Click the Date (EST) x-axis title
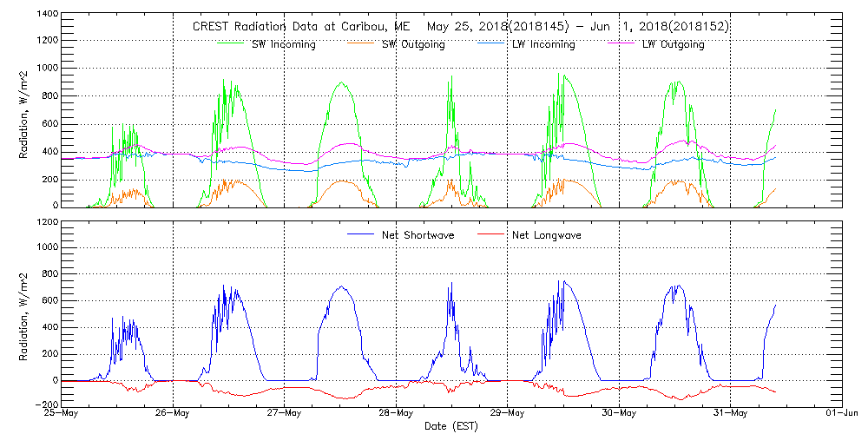This screenshot has width=868, height=434. (x=451, y=426)
